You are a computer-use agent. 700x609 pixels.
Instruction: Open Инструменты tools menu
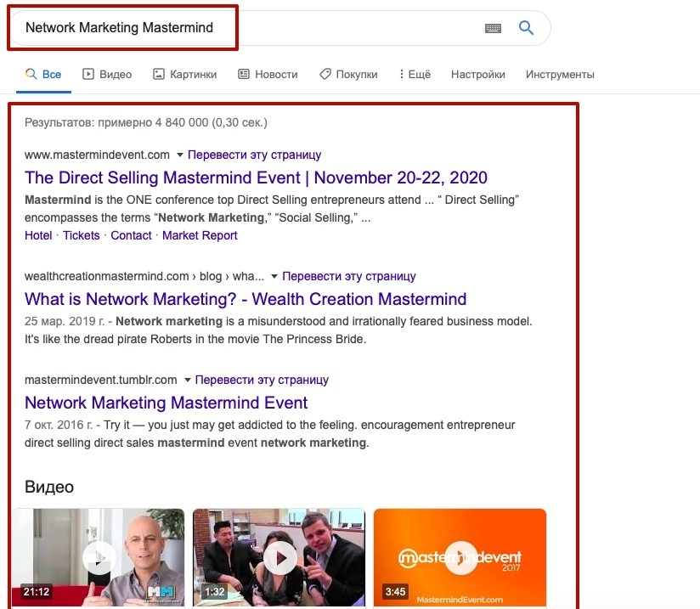click(560, 74)
